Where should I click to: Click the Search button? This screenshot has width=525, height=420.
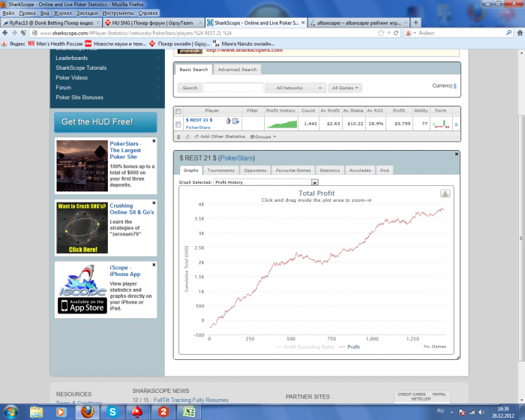tap(190, 88)
